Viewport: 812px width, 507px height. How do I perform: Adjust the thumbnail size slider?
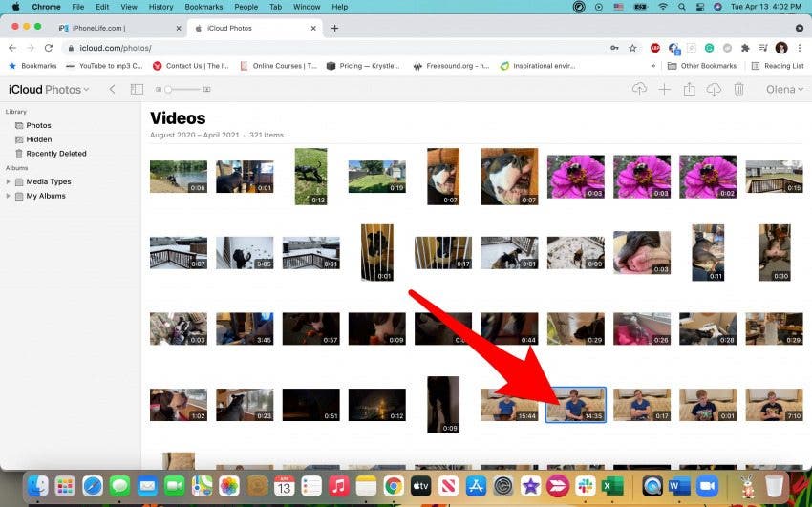click(183, 90)
